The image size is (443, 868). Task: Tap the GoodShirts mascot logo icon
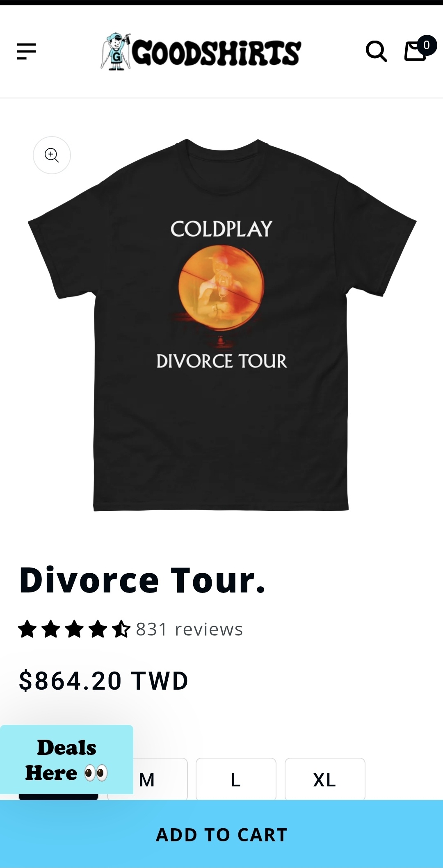[116, 52]
